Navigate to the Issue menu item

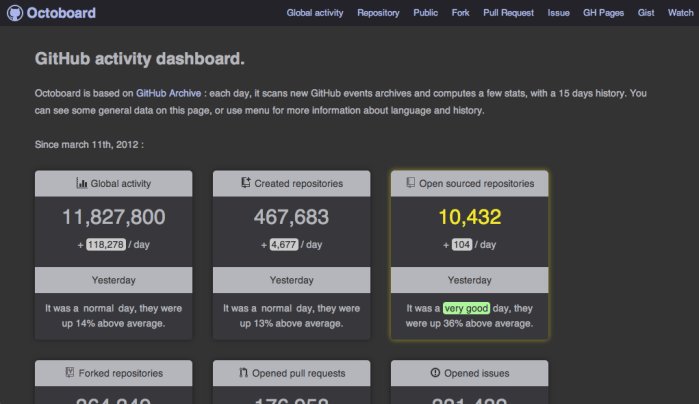[x=560, y=13]
